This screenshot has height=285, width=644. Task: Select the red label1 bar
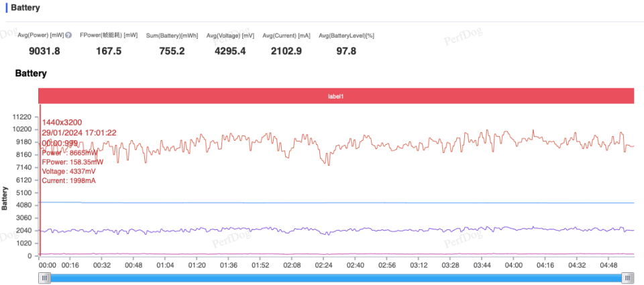click(x=336, y=96)
